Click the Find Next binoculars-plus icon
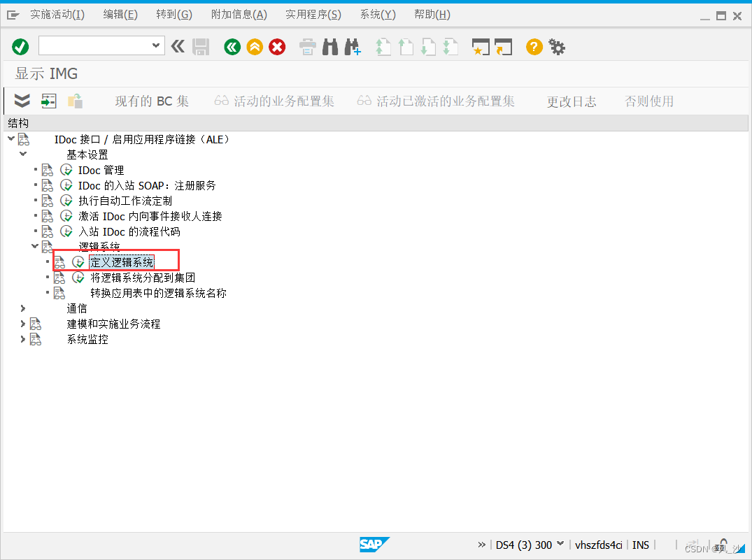Screen dimensions: 752x560 click(353, 47)
